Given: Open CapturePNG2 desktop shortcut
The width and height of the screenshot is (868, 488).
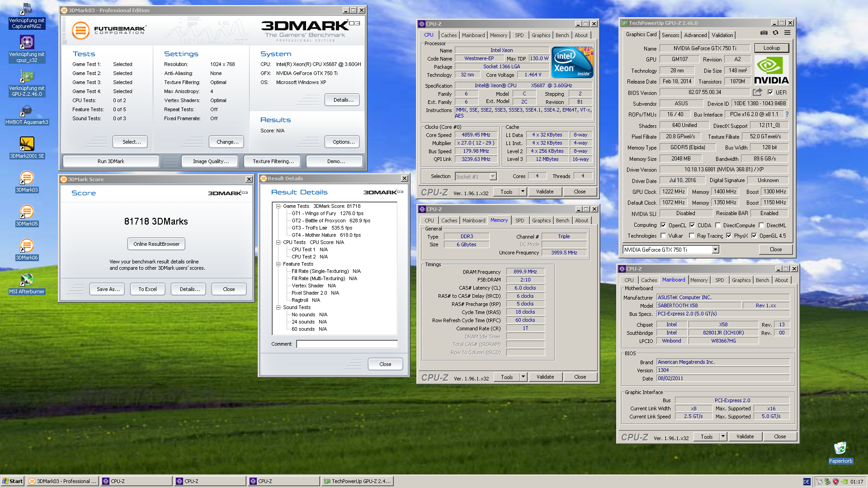Looking at the screenshot, I should coord(27,16).
